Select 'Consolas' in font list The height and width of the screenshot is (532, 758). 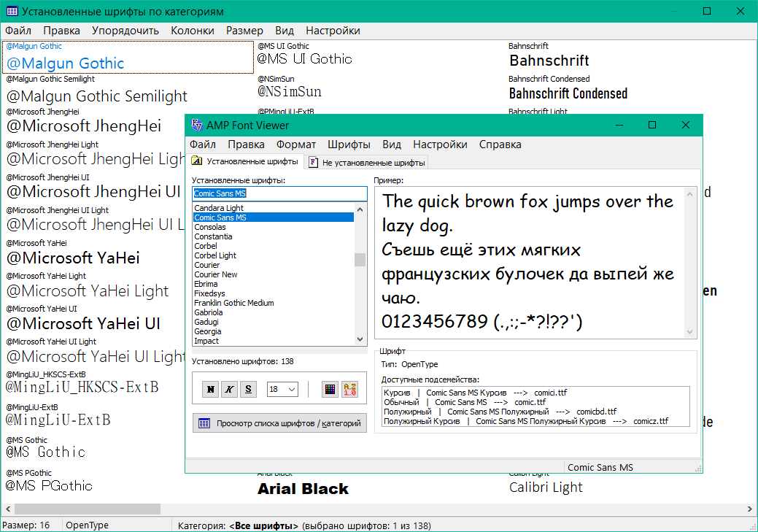coord(273,227)
